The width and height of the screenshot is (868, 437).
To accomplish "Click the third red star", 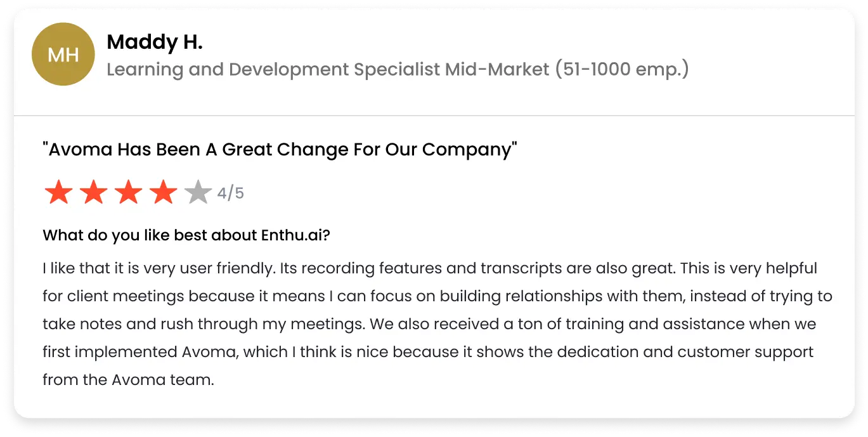I will pyautogui.click(x=128, y=192).
